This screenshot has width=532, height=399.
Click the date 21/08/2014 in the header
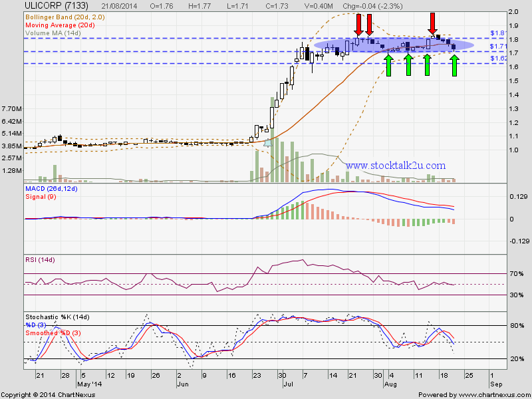(120, 6)
